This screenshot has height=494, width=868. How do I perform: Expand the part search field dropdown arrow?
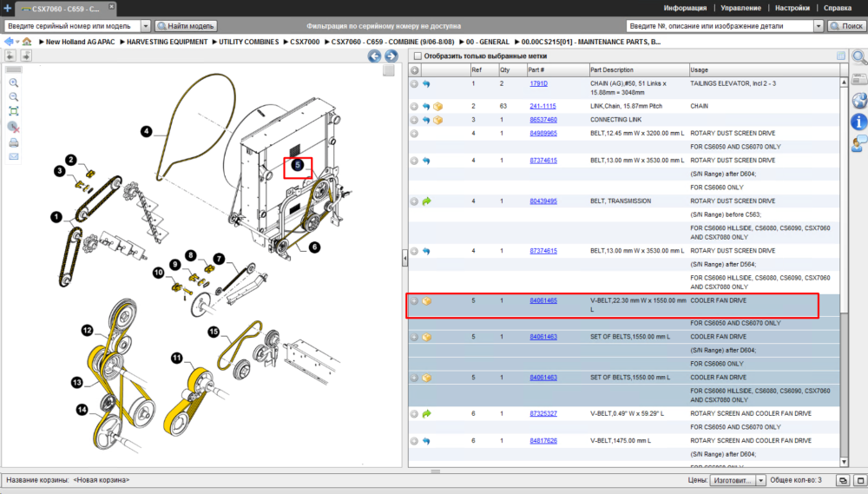click(819, 26)
